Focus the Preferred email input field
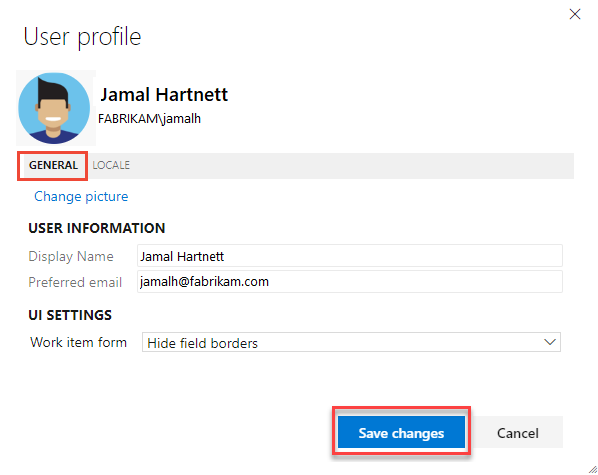 (x=350, y=282)
